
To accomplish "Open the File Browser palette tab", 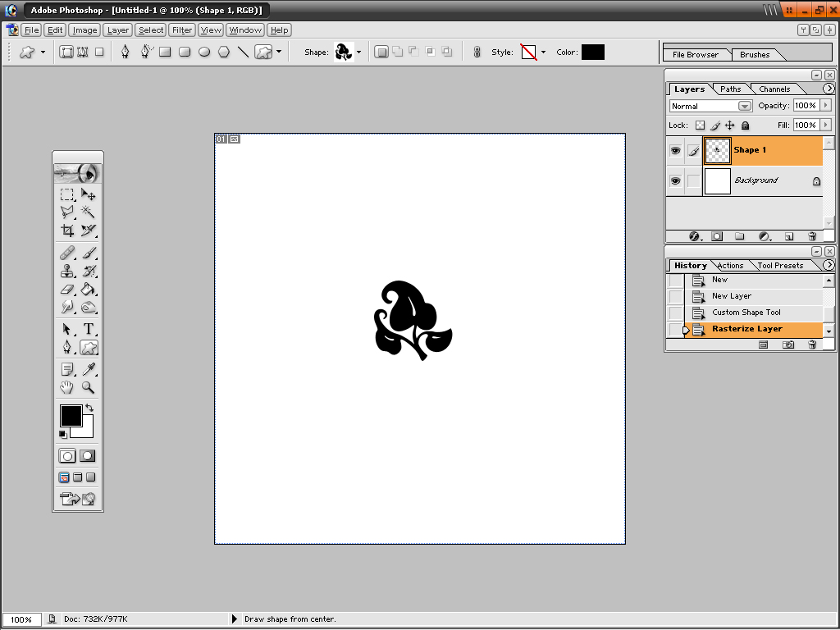I will point(695,55).
